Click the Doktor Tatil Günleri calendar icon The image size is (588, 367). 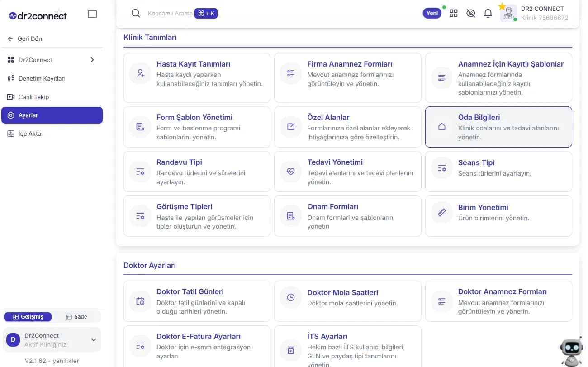(140, 301)
